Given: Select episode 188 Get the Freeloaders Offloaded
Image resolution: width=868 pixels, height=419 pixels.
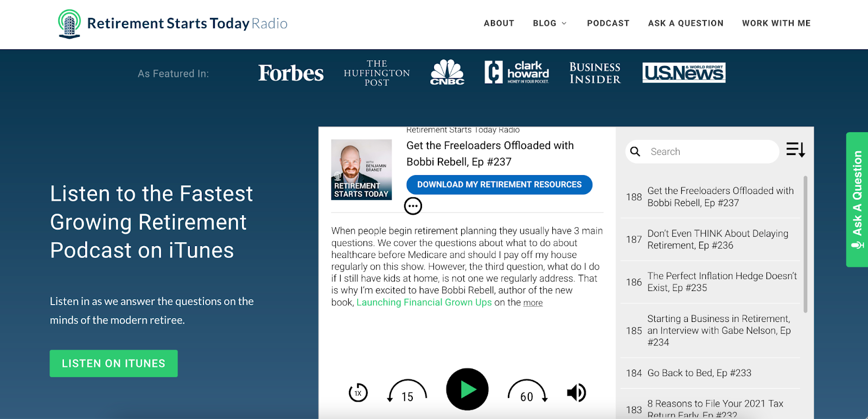Looking at the screenshot, I should coord(710,197).
